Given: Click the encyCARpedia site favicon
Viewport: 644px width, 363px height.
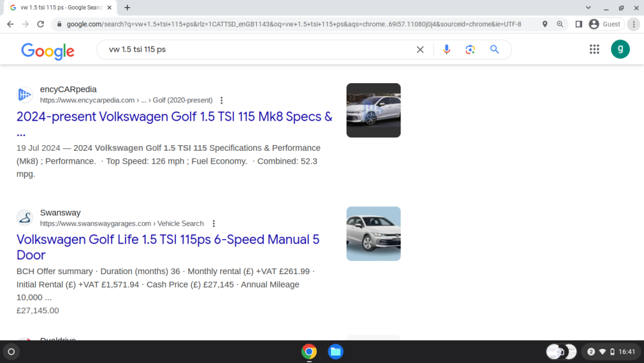Looking at the screenshot, I should pos(24,95).
